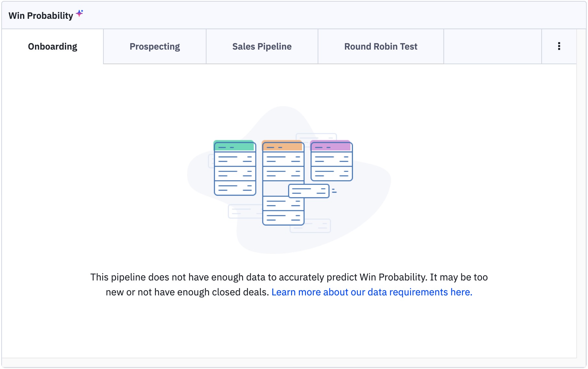
Task: Switch to the Onboarding pipeline tab
Action: click(53, 46)
